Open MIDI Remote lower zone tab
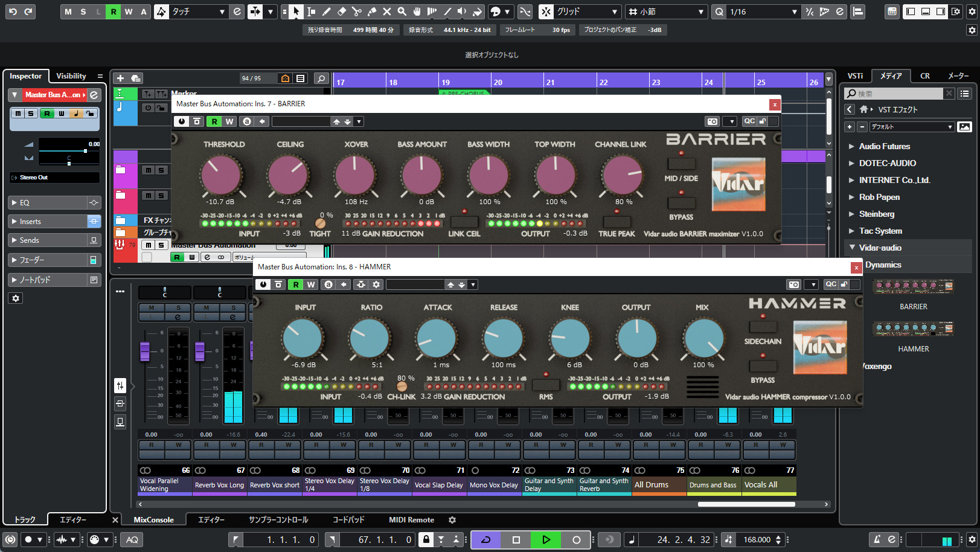The image size is (980, 552). pyautogui.click(x=411, y=519)
